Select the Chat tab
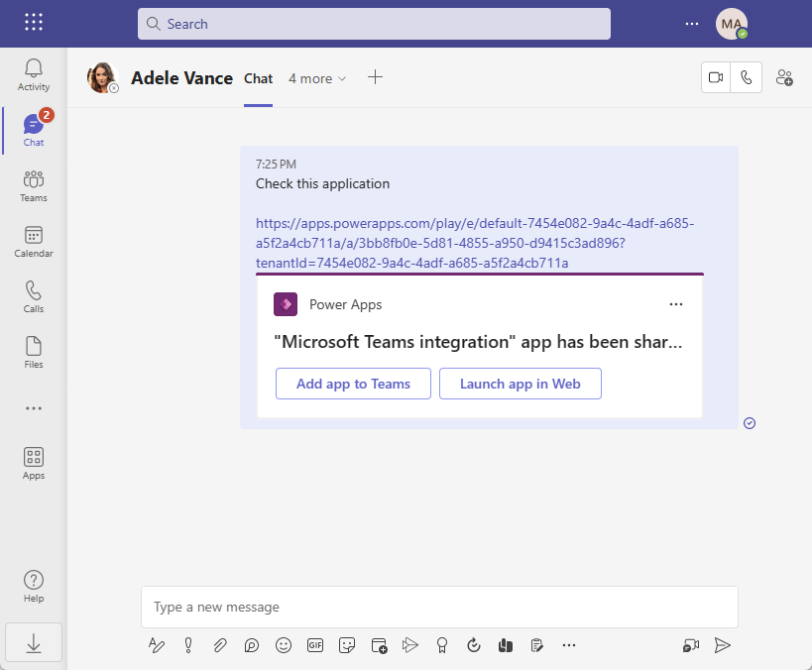Viewport: 812px width, 670px height. [x=258, y=78]
